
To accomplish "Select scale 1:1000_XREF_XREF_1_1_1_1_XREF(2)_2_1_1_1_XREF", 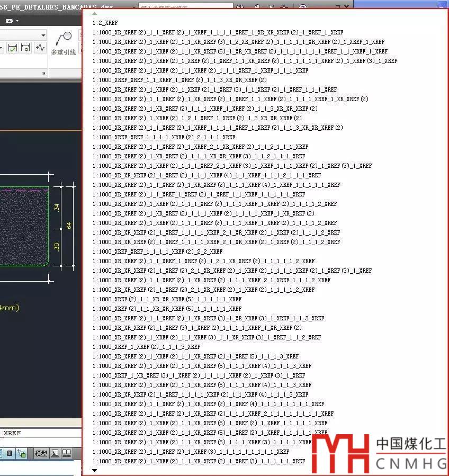I will (x=164, y=137).
